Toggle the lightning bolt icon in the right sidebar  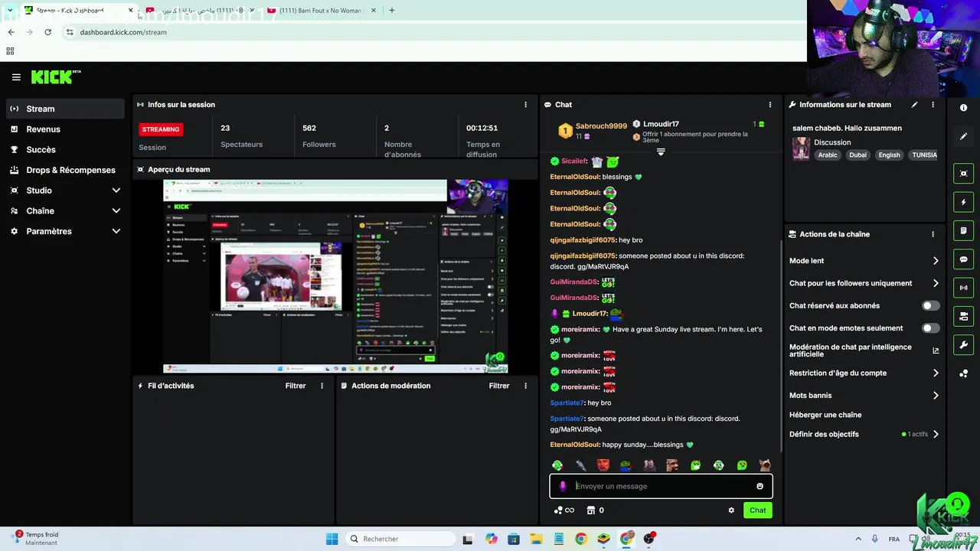[963, 202]
